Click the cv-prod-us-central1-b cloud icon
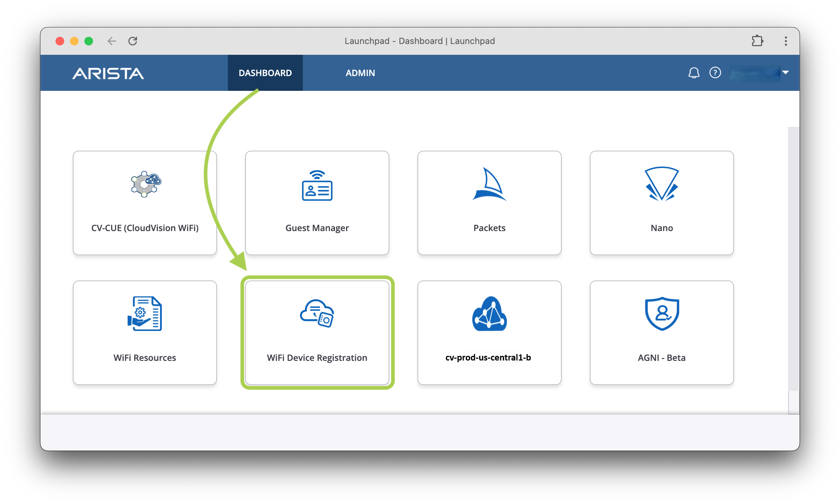Screen dimensions: 840x504 [x=489, y=313]
